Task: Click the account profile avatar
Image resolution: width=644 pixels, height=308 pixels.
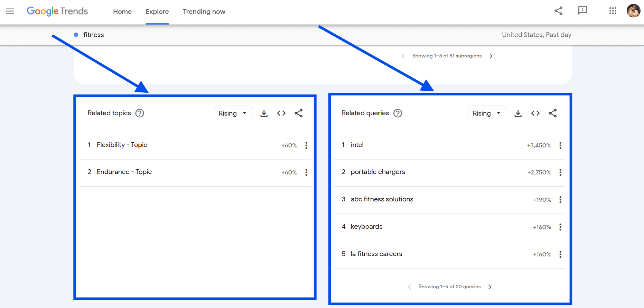Action: tap(633, 11)
